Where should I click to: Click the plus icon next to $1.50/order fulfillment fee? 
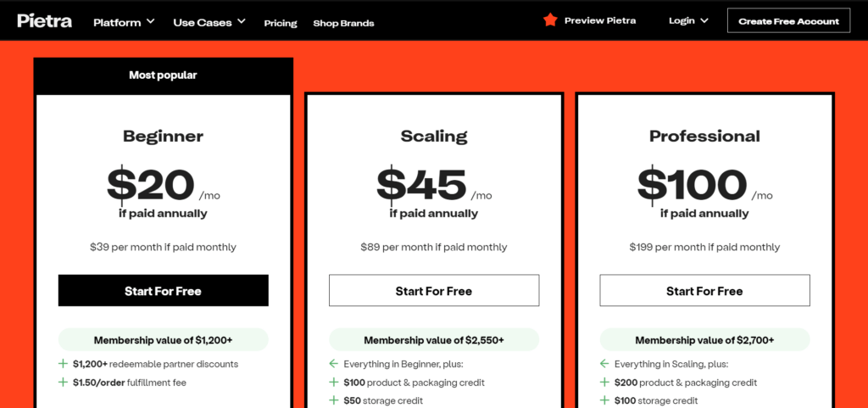click(63, 383)
